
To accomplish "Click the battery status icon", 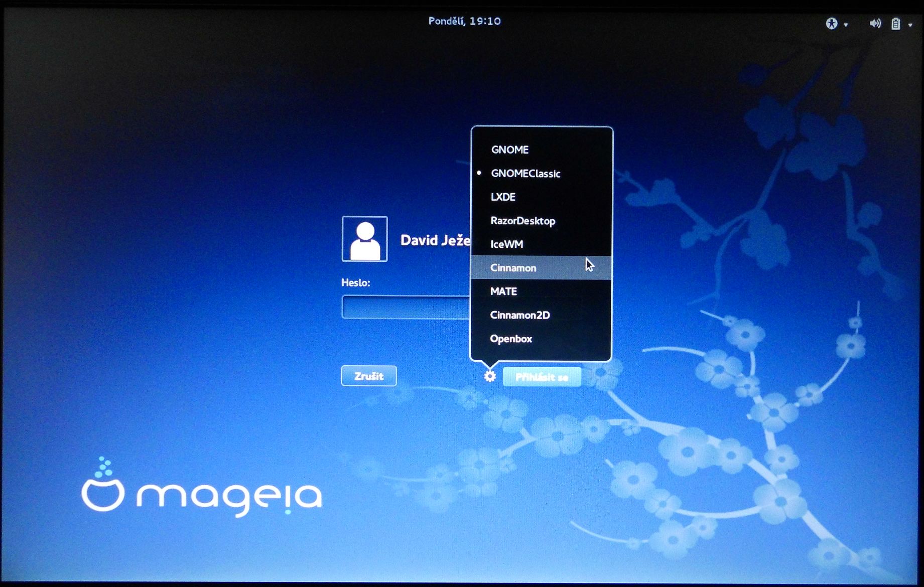I will [896, 24].
